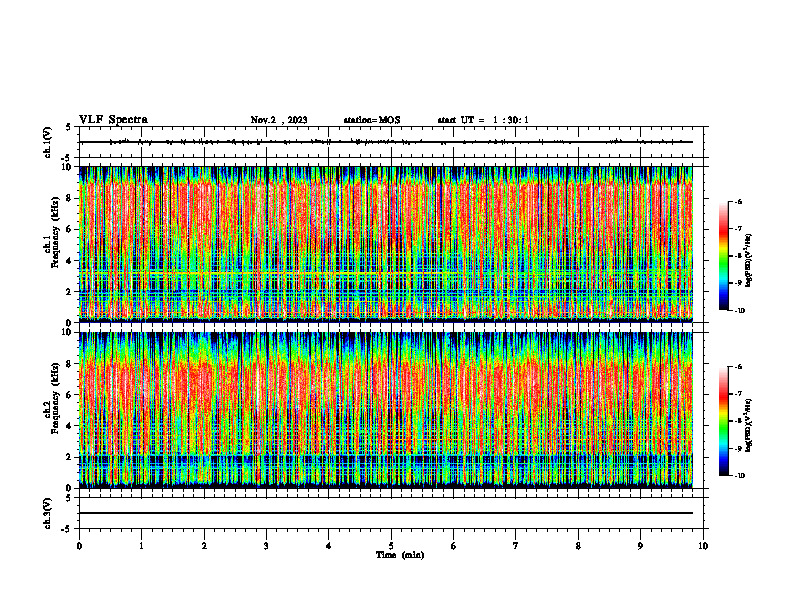Click the "-10" label on ch.2 colorbar

740,476
